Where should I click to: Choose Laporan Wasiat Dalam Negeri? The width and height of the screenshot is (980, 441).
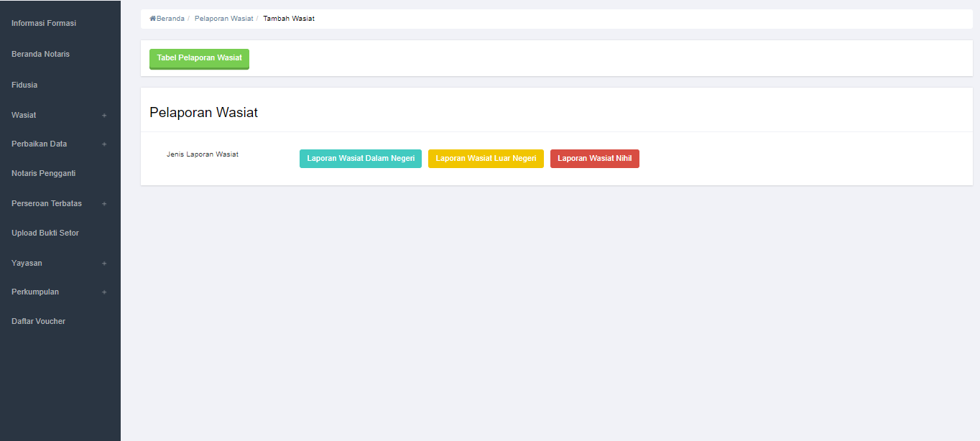(361, 159)
